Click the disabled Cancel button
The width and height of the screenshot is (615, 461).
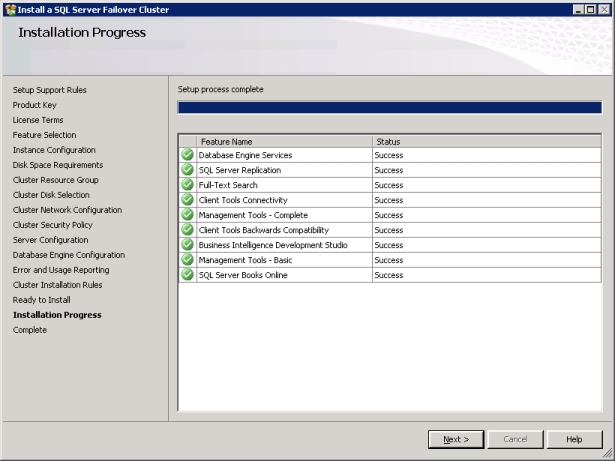(515, 439)
